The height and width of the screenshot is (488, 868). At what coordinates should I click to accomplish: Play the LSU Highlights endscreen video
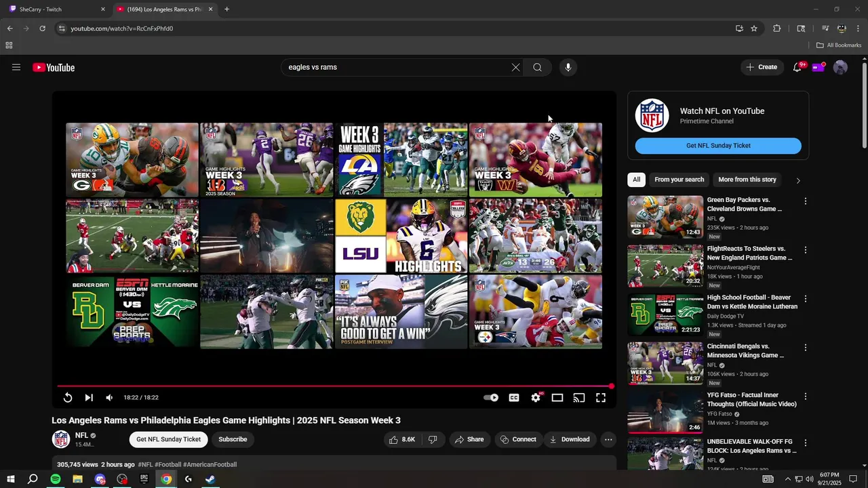(401, 236)
